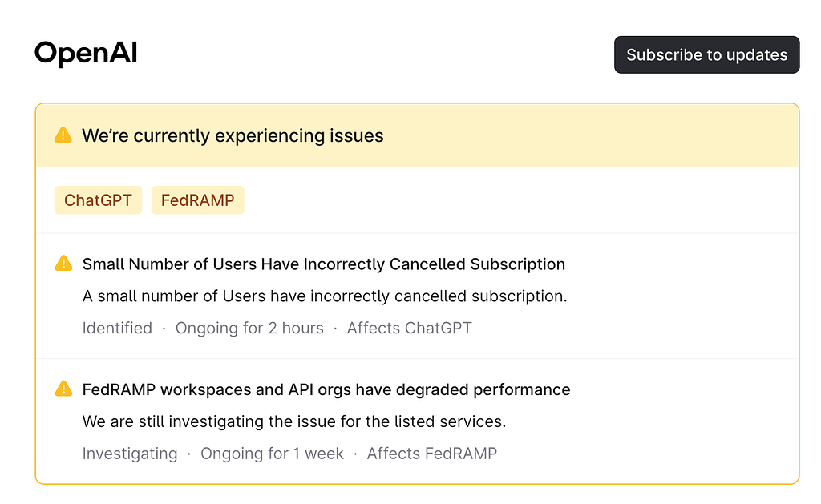Screen dimensions: 821x504
Task: Click 'Affects FedRAMP' label
Action: tap(431, 454)
